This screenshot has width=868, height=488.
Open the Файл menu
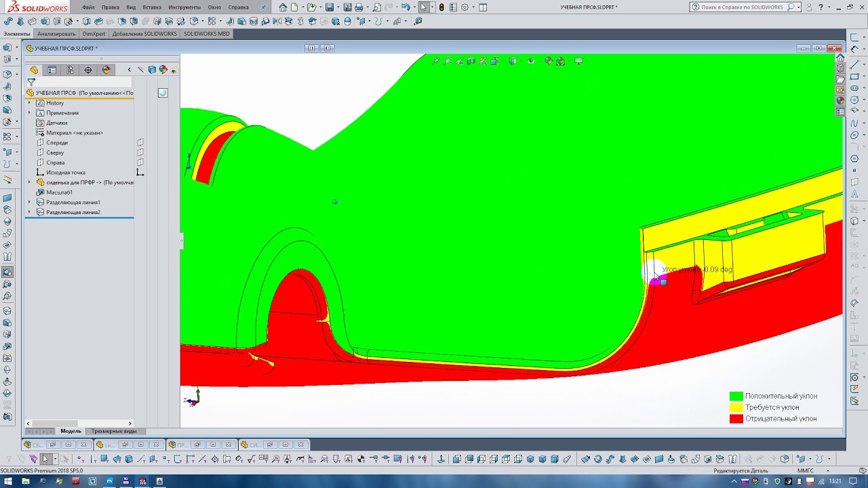pos(88,7)
